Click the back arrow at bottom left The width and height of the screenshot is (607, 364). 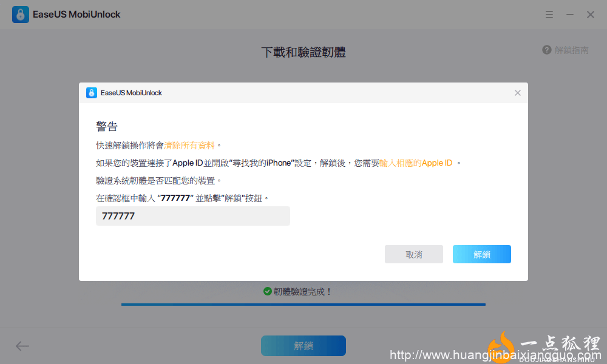(22, 346)
